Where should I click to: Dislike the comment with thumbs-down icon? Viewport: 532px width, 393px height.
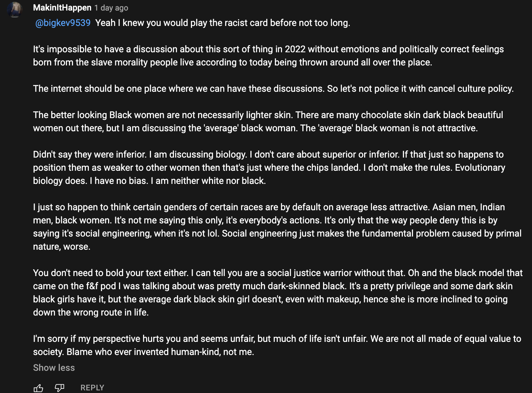click(59, 388)
